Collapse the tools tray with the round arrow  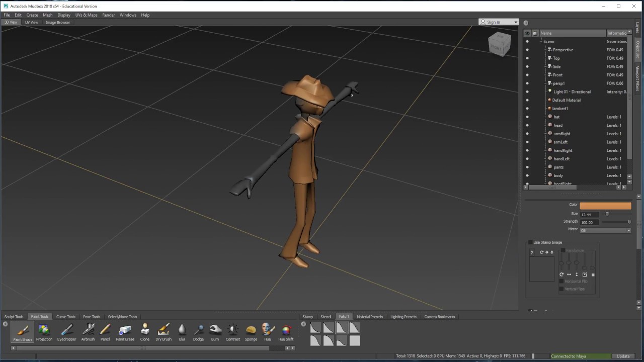pos(6,324)
